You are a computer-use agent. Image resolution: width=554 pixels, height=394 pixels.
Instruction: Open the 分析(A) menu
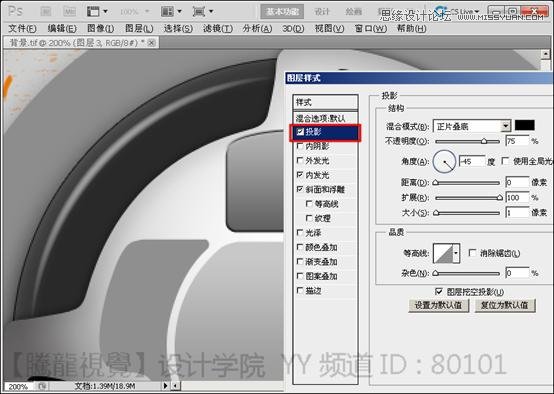point(257,29)
